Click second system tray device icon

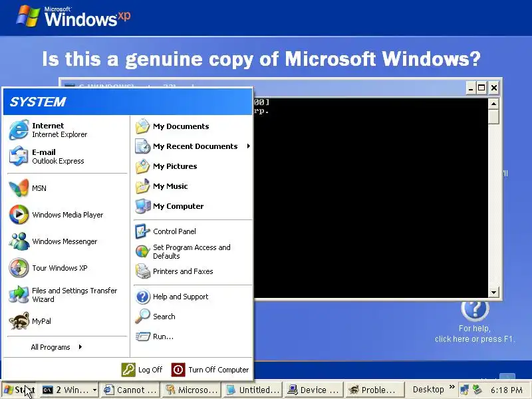(477, 390)
